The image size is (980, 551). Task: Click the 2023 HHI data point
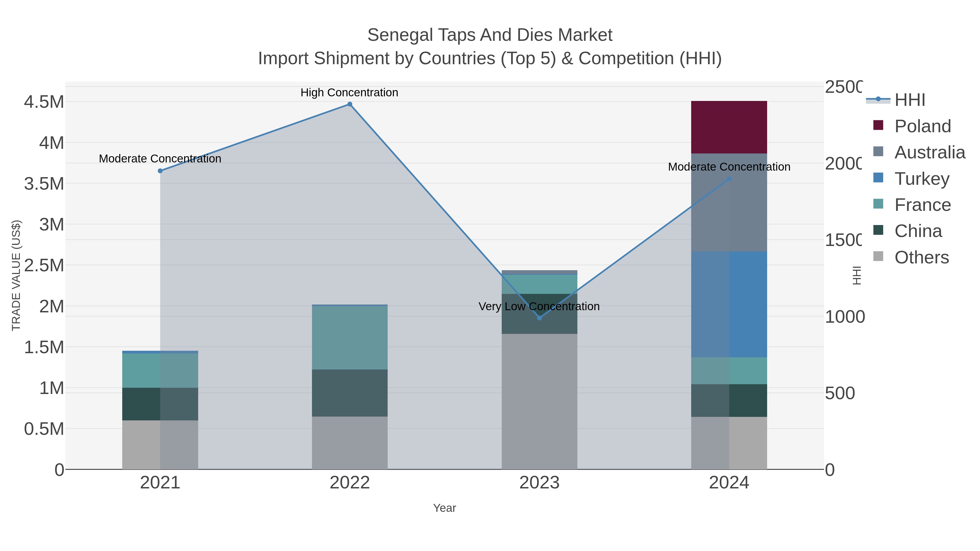540,318
